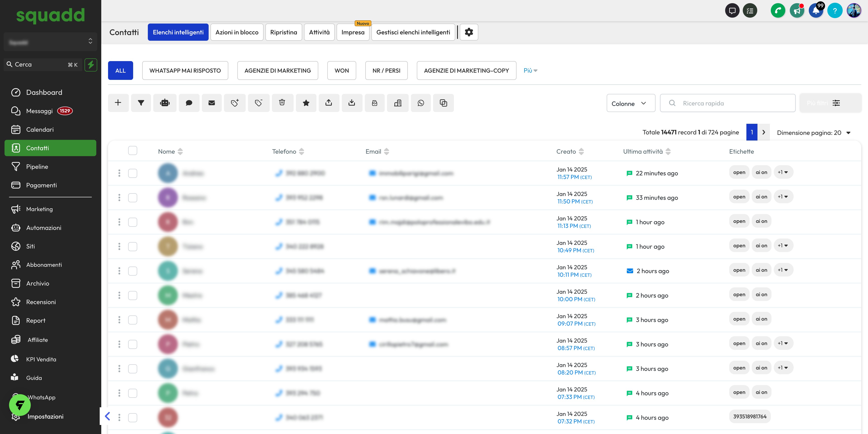
Task: Open the settings gear next to Gestisci elenchi
Action: [x=469, y=32]
